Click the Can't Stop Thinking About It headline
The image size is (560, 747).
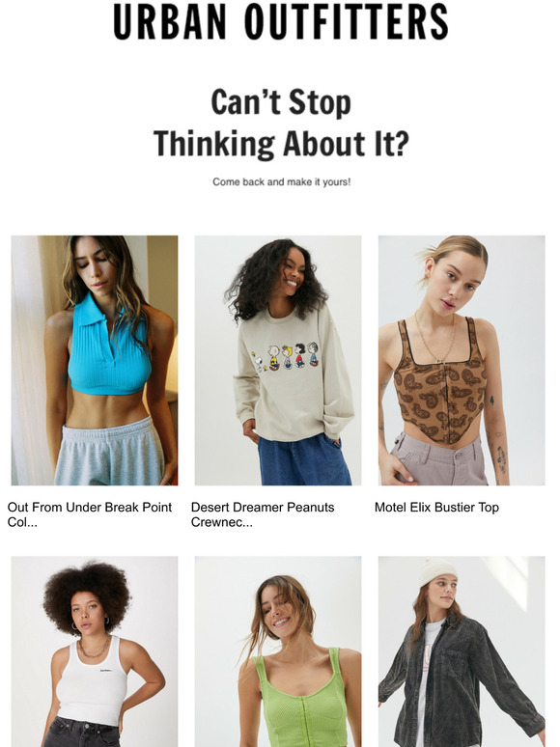tap(281, 123)
